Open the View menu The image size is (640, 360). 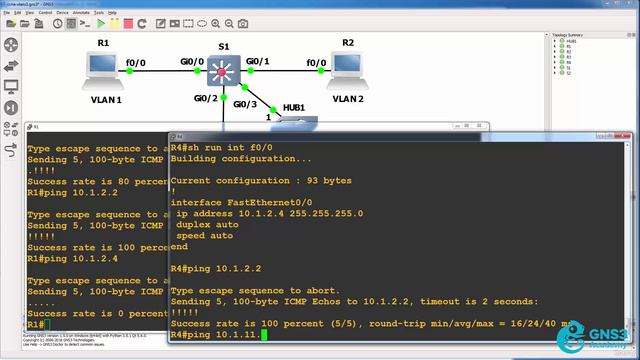30,13
